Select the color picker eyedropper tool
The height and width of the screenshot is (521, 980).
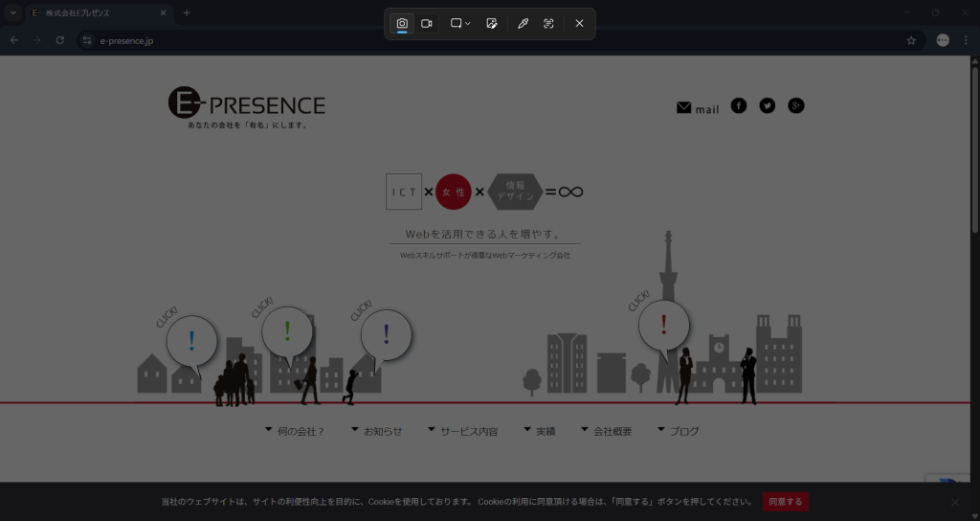(x=523, y=24)
